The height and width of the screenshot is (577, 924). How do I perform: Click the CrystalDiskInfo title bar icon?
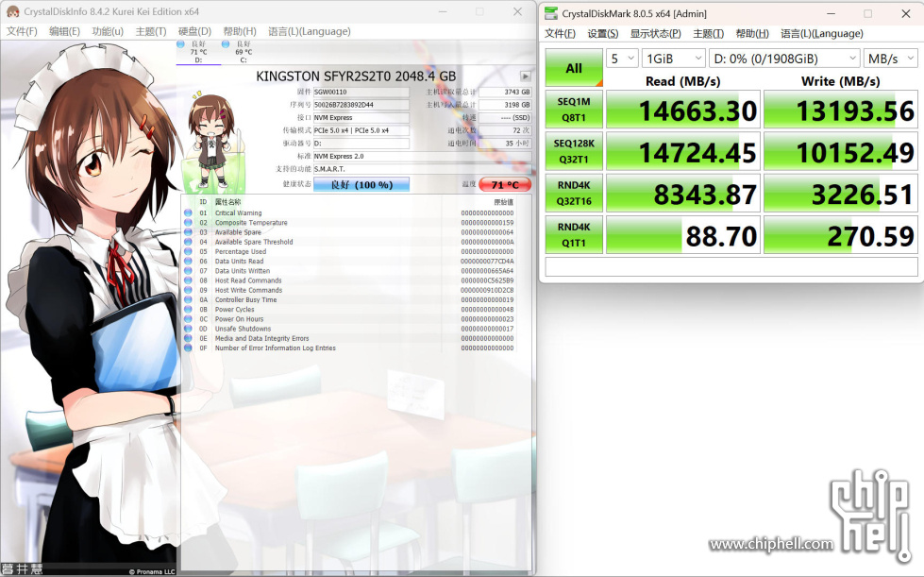[12, 12]
